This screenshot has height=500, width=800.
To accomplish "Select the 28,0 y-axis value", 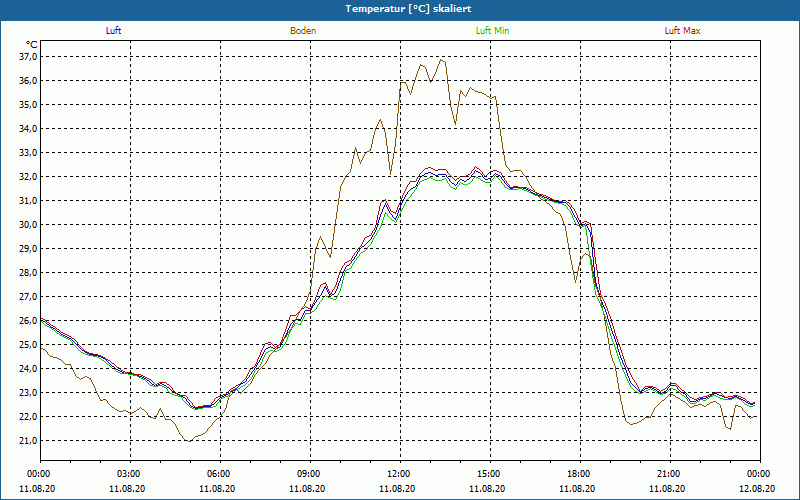I will point(29,272).
